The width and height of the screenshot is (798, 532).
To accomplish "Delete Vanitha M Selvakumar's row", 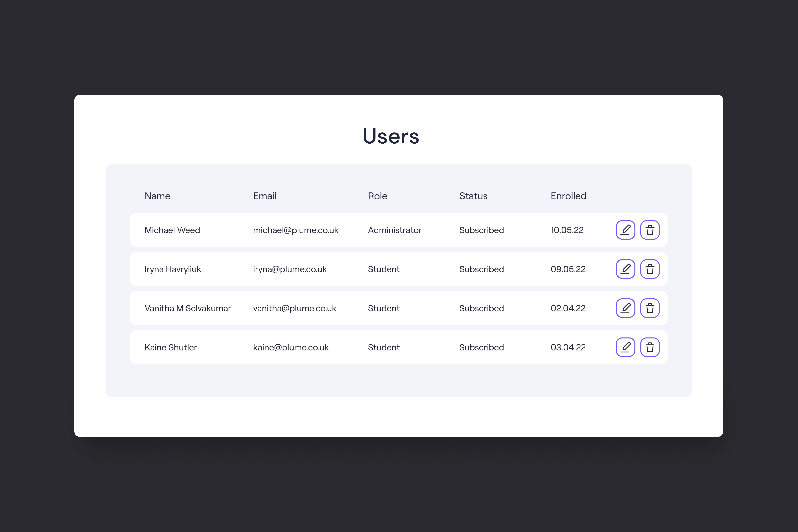I will click(650, 308).
